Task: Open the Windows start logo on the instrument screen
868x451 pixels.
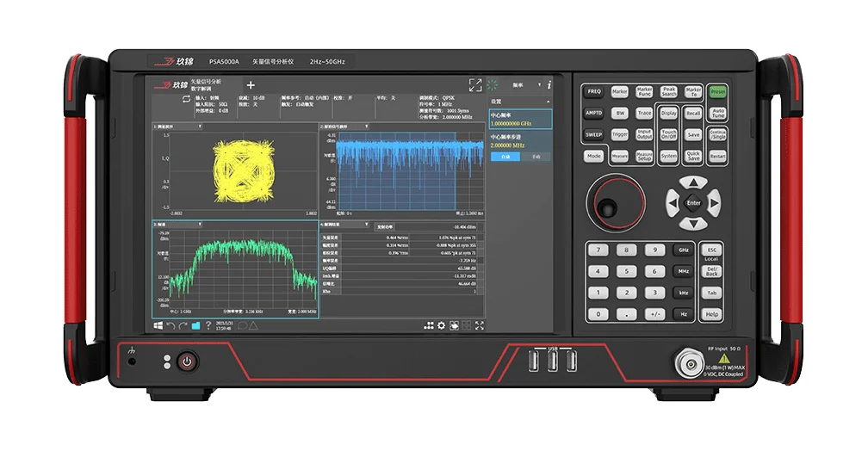Action: coord(158,325)
